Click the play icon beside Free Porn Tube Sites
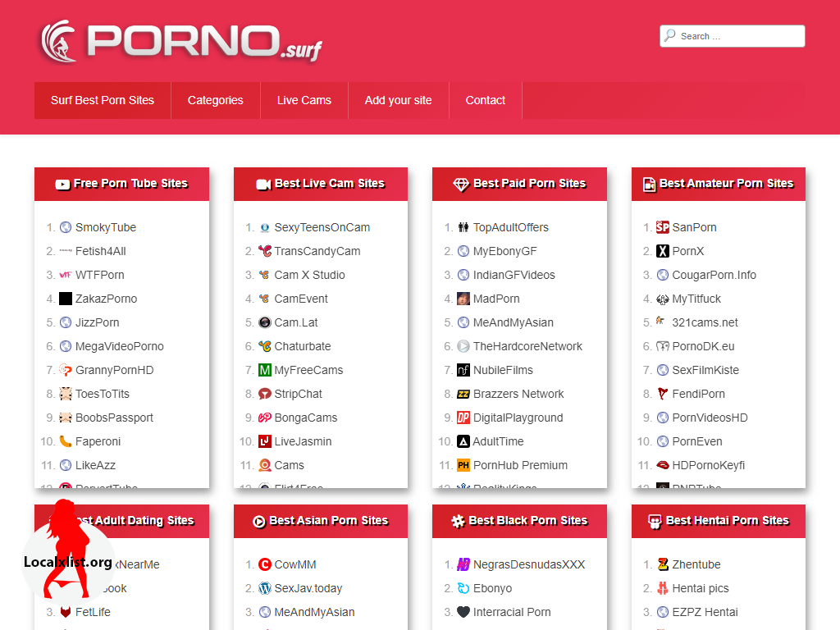This screenshot has height=630, width=840. tap(62, 185)
